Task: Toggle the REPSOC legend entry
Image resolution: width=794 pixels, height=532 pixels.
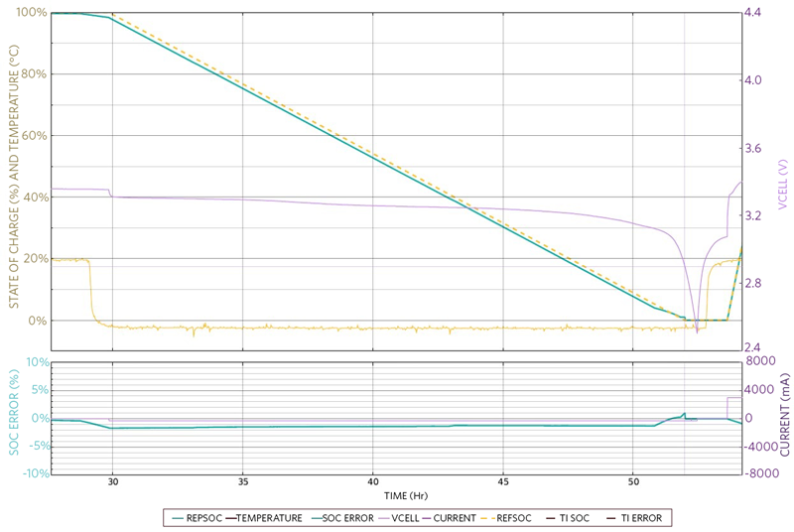Action: point(197,518)
